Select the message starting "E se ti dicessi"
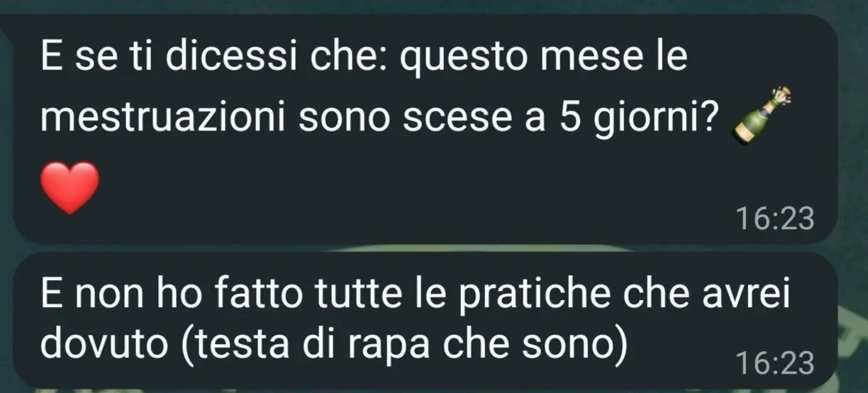This screenshot has width=868, height=393. click(425, 131)
